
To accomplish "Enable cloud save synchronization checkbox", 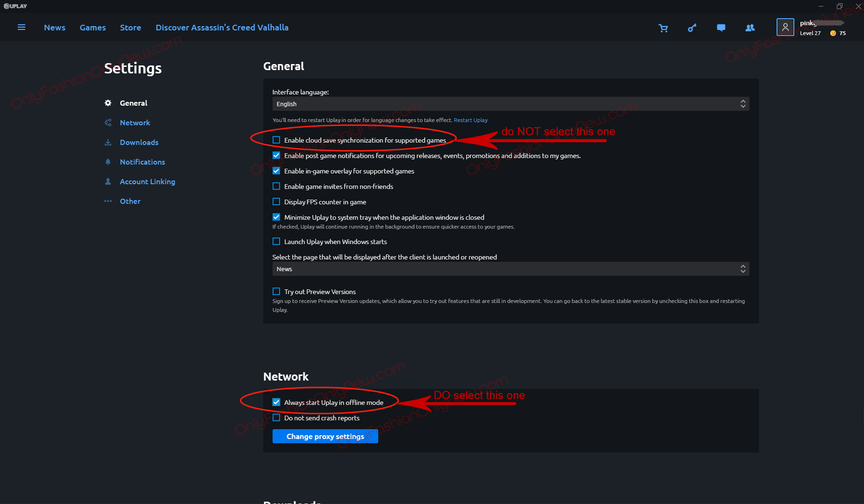I will tap(276, 140).
